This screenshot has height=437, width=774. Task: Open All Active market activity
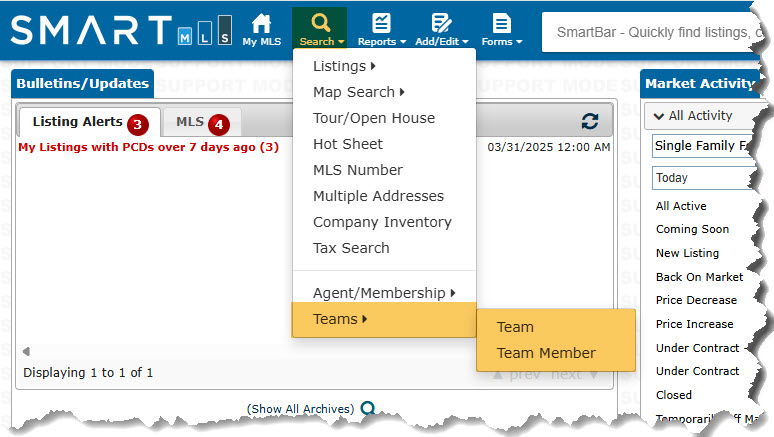(681, 206)
